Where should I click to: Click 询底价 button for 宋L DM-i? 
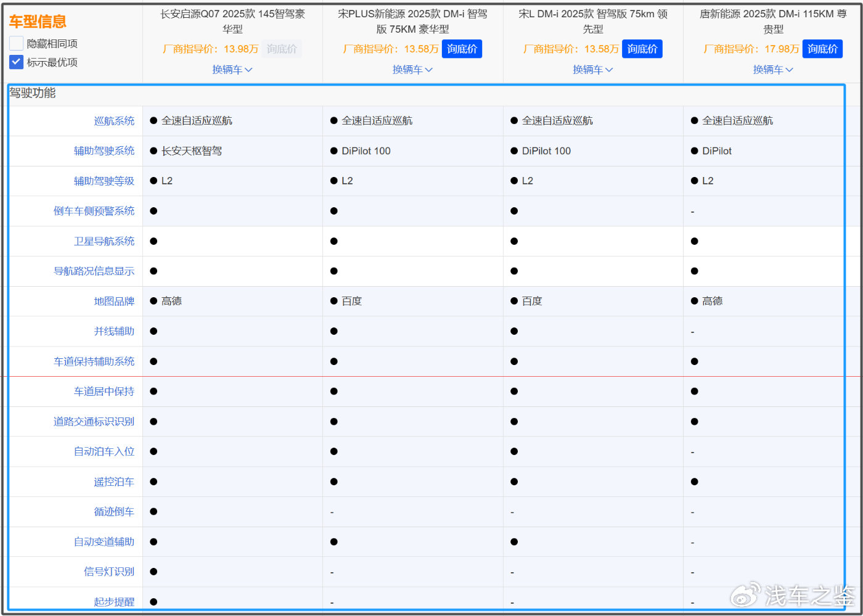click(642, 49)
